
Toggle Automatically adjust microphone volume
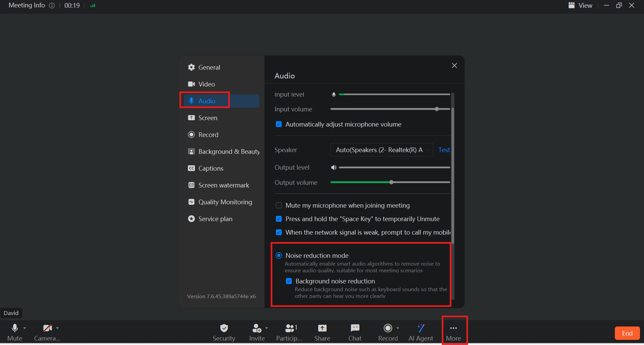[x=279, y=124]
